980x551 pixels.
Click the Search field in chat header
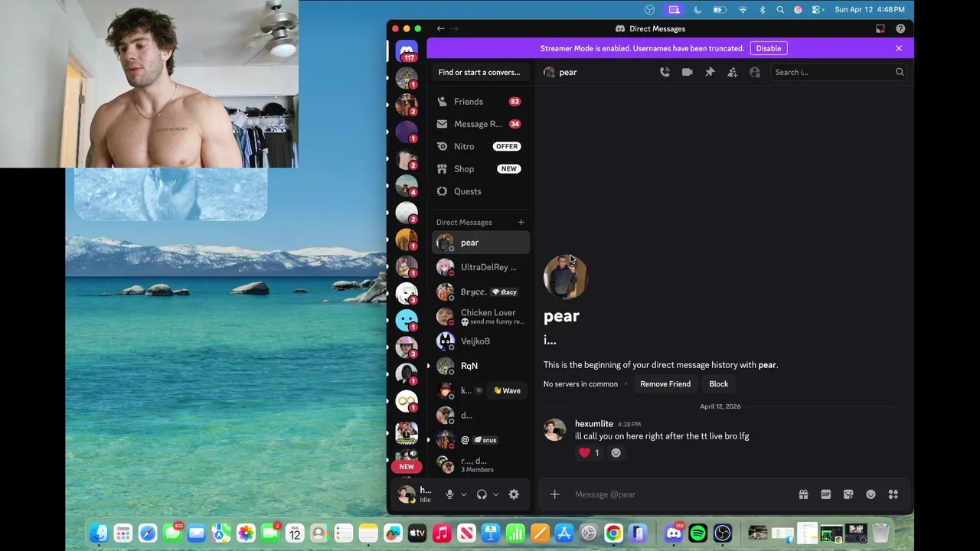[x=838, y=72]
